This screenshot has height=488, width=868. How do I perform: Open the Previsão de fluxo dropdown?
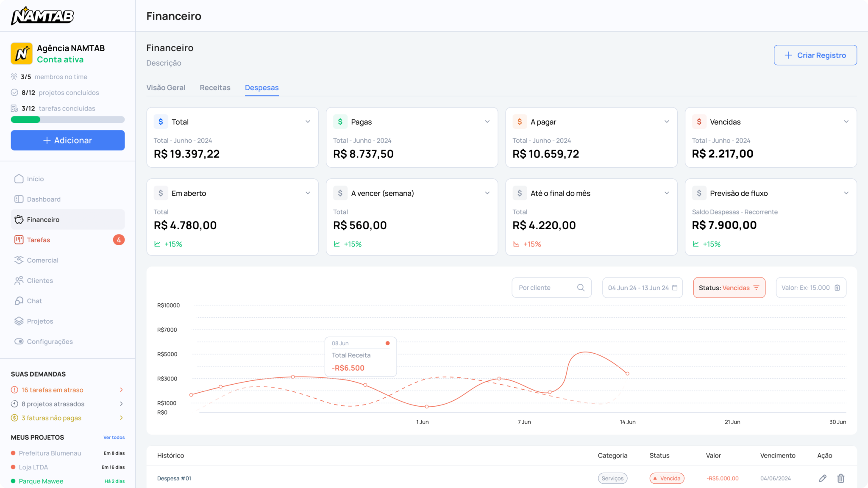(846, 193)
